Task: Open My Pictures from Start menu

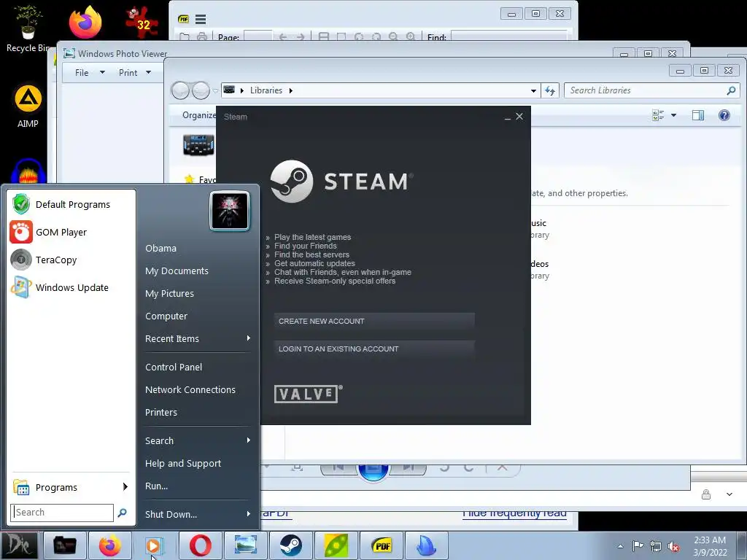Action: 169,293
